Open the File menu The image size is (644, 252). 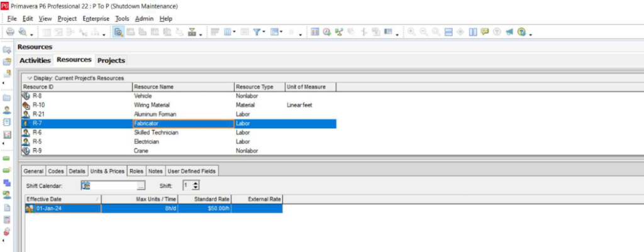pos(13,18)
